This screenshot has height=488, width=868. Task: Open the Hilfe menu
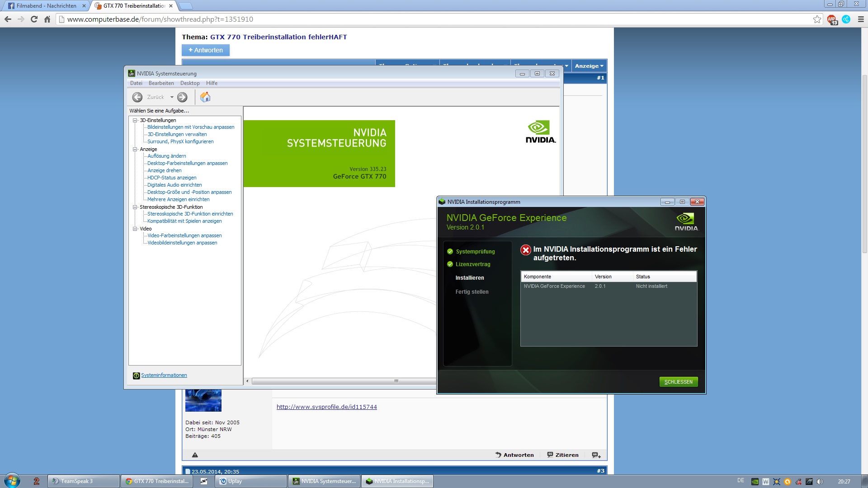(212, 83)
